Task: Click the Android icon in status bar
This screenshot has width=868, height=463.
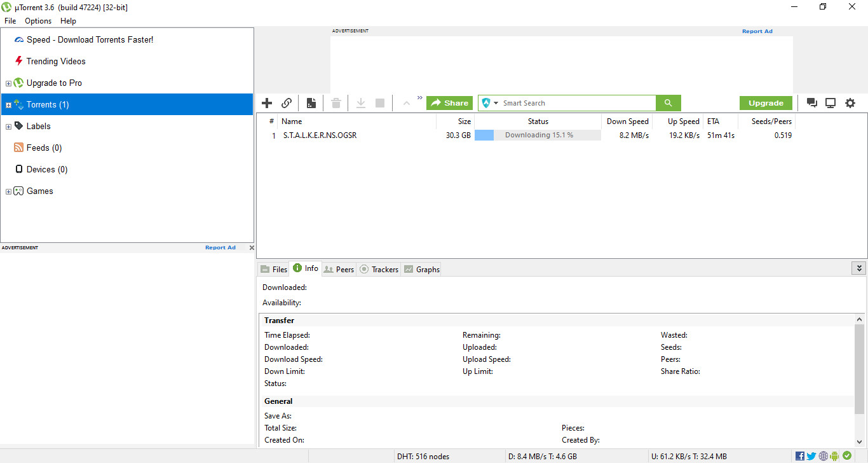Action: tap(834, 456)
